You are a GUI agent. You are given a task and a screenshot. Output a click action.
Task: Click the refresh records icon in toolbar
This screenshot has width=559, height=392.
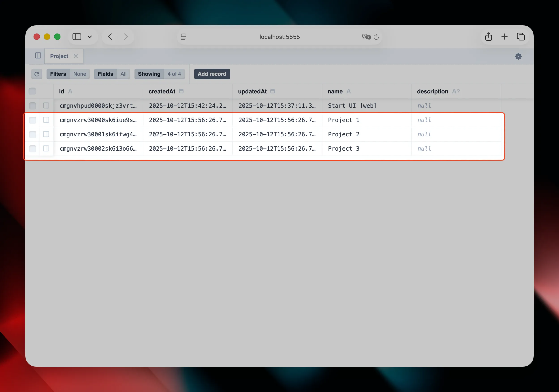(36, 74)
